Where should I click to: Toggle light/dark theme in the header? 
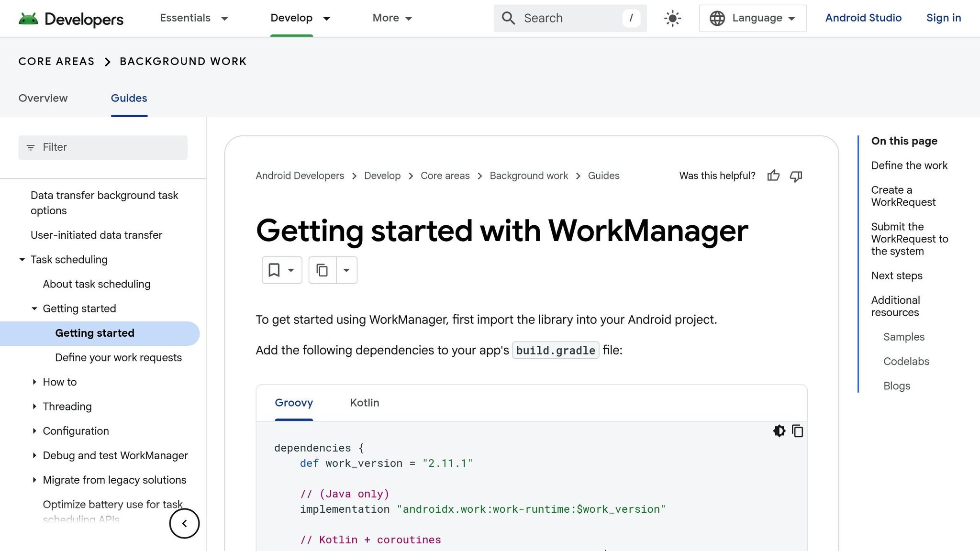672,18
